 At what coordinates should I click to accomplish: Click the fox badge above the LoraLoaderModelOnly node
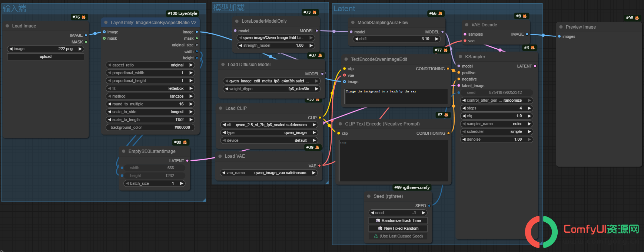click(x=315, y=12)
